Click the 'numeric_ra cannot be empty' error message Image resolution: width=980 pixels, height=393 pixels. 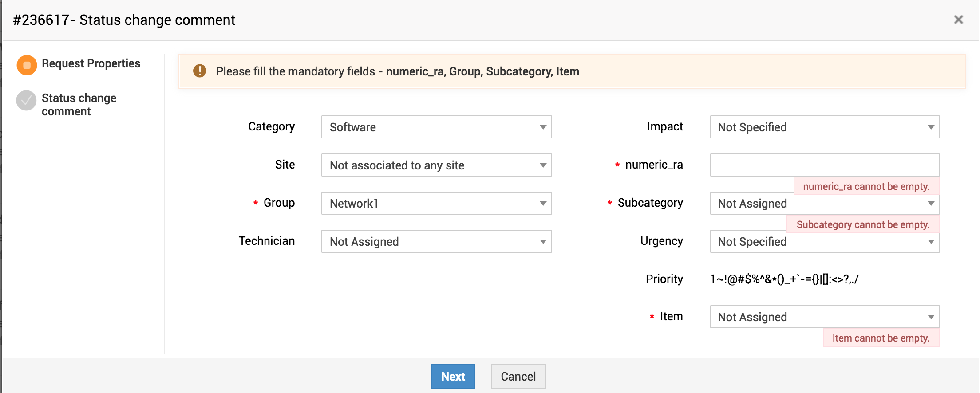tap(866, 186)
